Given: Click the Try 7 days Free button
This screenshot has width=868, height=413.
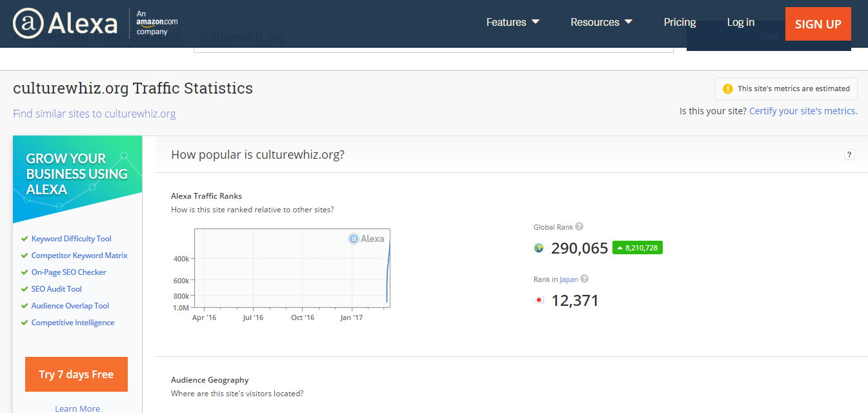Looking at the screenshot, I should 76,374.
